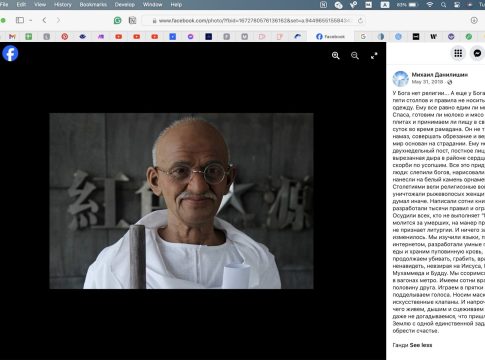The height and width of the screenshot is (360, 485).
Task: Switch to the Google tab
Action: (363, 36)
